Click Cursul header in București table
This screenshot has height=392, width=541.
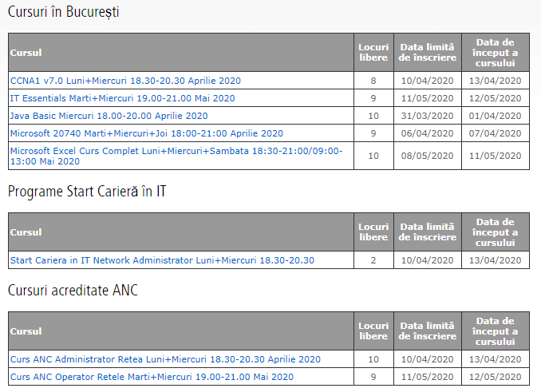26,53
